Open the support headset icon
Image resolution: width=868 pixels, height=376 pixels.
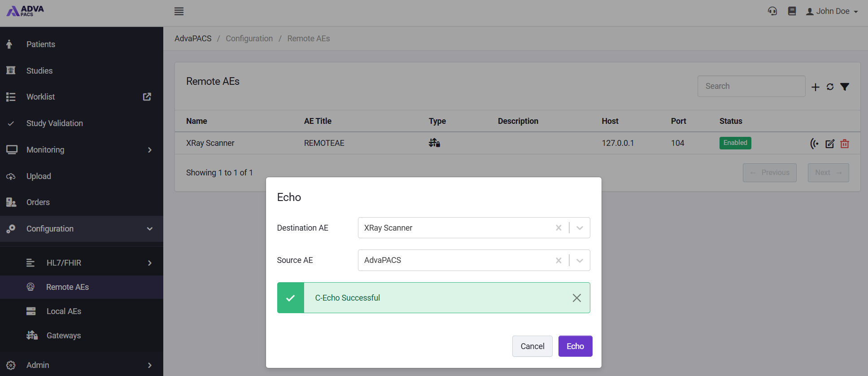pyautogui.click(x=772, y=11)
